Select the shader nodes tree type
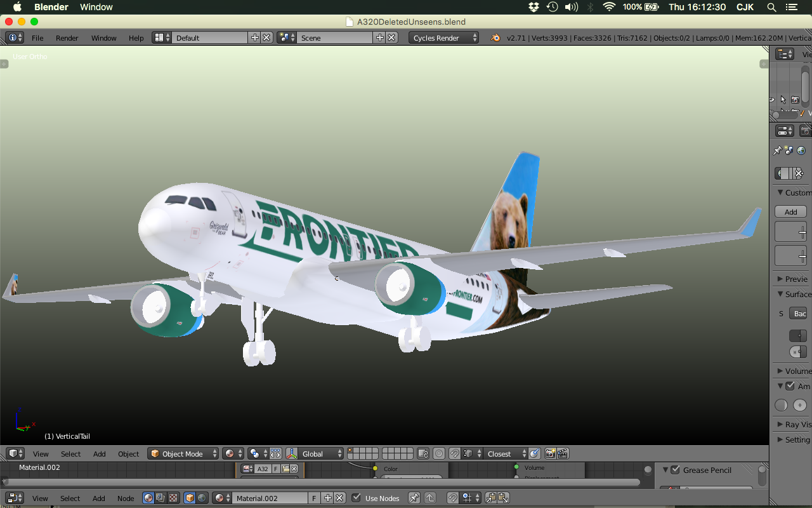This screenshot has width=812, height=508. (148, 498)
